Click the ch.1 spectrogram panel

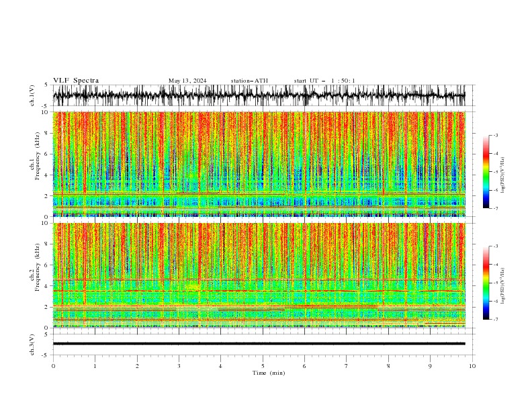tap(259, 164)
